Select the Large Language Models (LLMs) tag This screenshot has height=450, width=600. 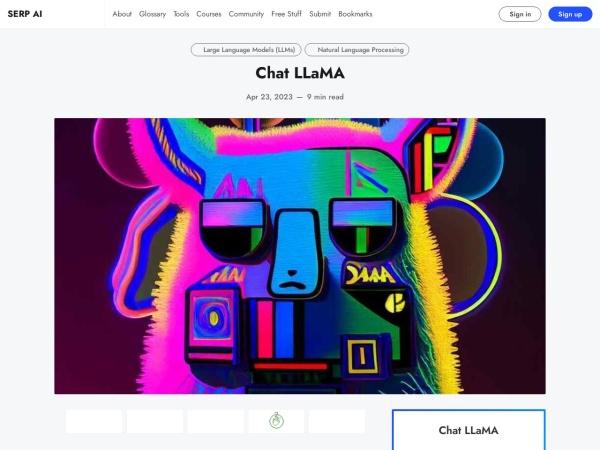click(x=246, y=50)
